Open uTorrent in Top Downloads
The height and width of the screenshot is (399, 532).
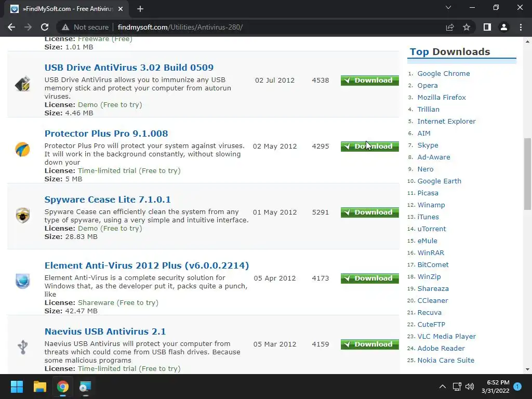(432, 229)
